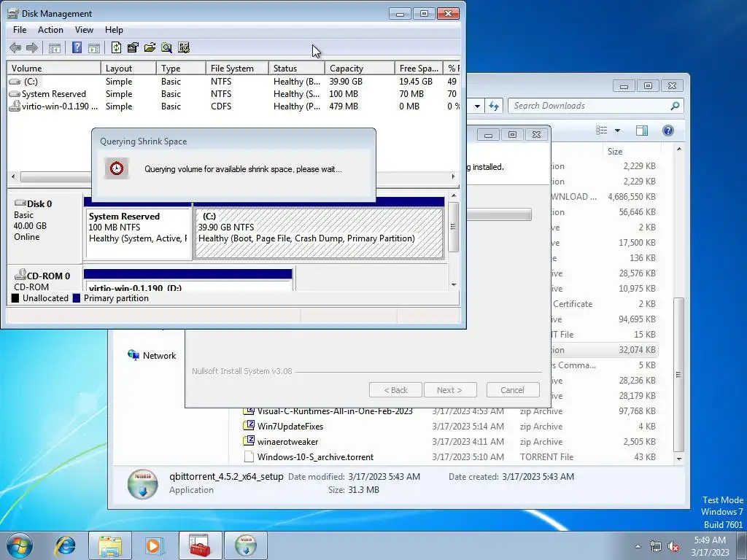Open the view options dropdown arrow in Explorer
This screenshot has height=560, width=747.
[x=617, y=131]
